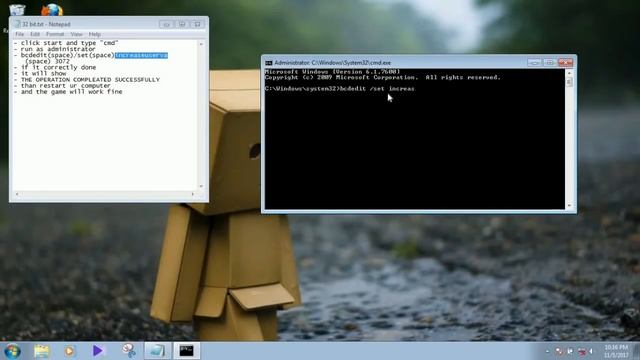Screen dimensions: 640x360
Task: Open the Help menu in Notepad
Action: (95, 34)
